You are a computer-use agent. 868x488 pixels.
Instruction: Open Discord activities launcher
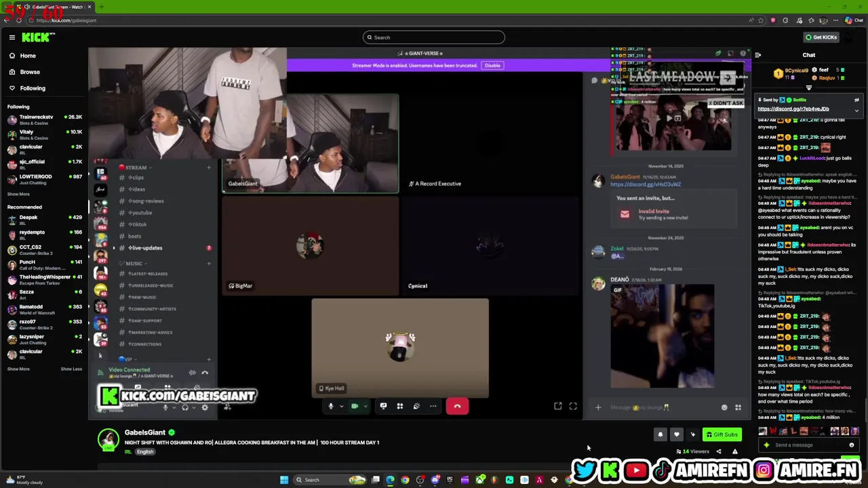pyautogui.click(x=399, y=406)
